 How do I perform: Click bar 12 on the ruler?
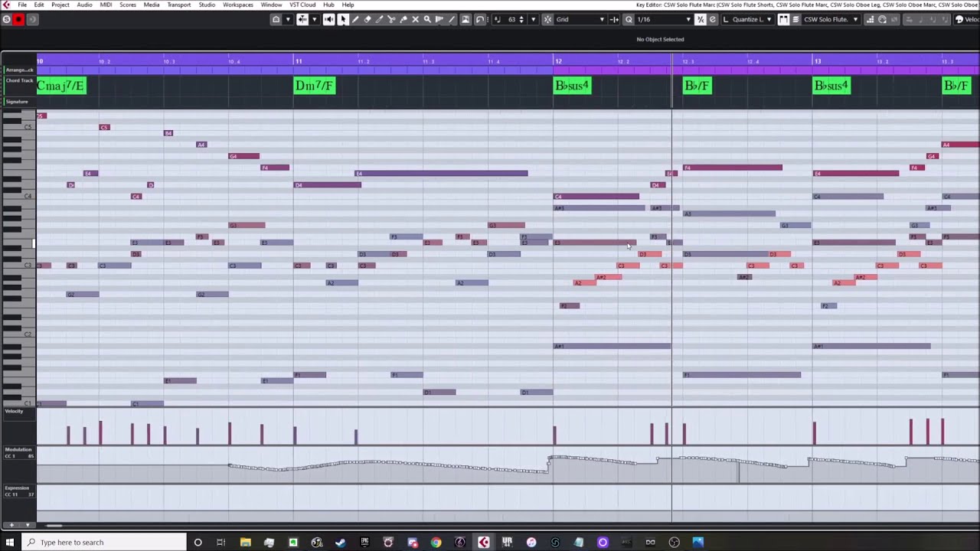coord(558,61)
